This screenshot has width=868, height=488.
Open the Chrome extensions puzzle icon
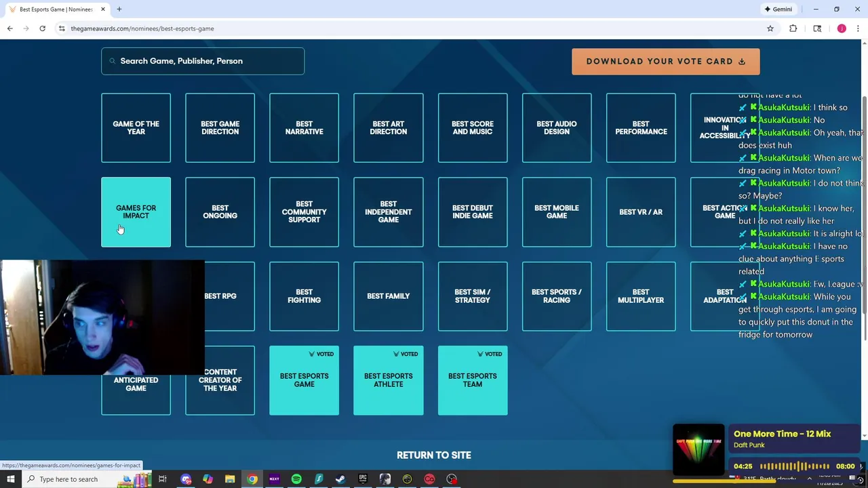793,28
